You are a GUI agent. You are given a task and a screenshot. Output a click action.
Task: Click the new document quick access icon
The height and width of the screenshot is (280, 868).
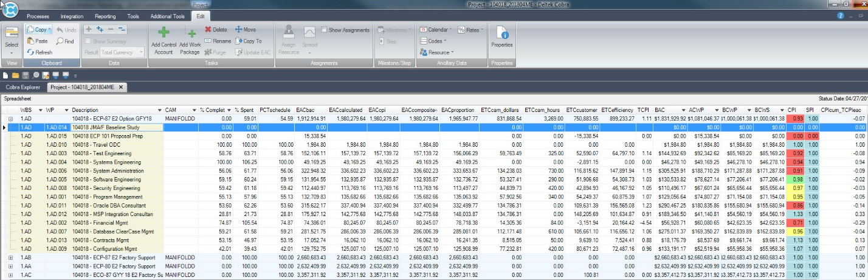tap(5, 75)
